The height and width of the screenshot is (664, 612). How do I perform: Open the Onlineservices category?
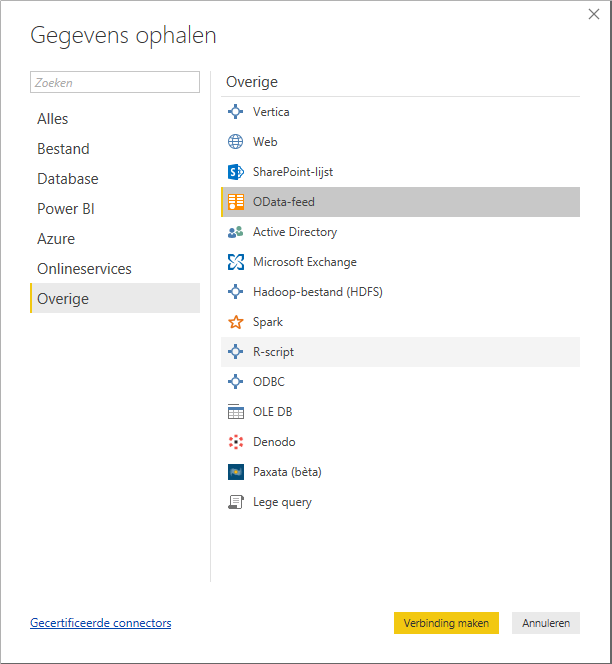click(115, 269)
